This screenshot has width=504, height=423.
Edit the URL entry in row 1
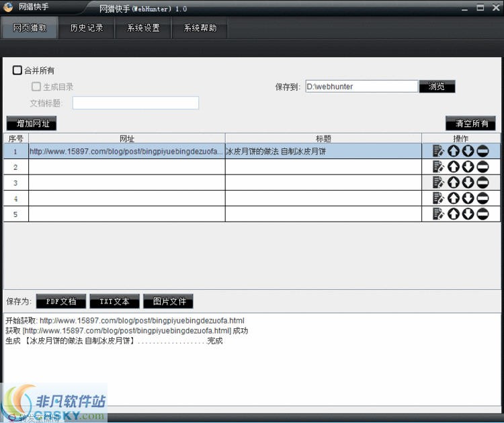[x=438, y=151]
